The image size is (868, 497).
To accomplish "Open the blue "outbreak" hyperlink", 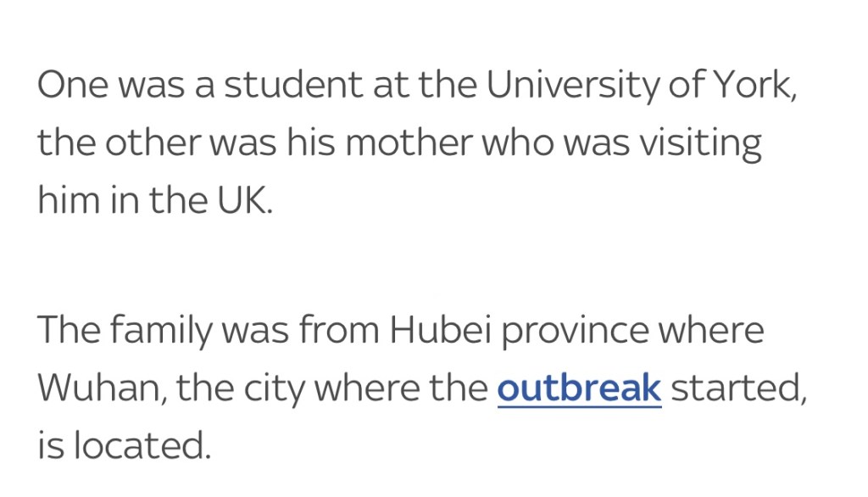I will 579,388.
